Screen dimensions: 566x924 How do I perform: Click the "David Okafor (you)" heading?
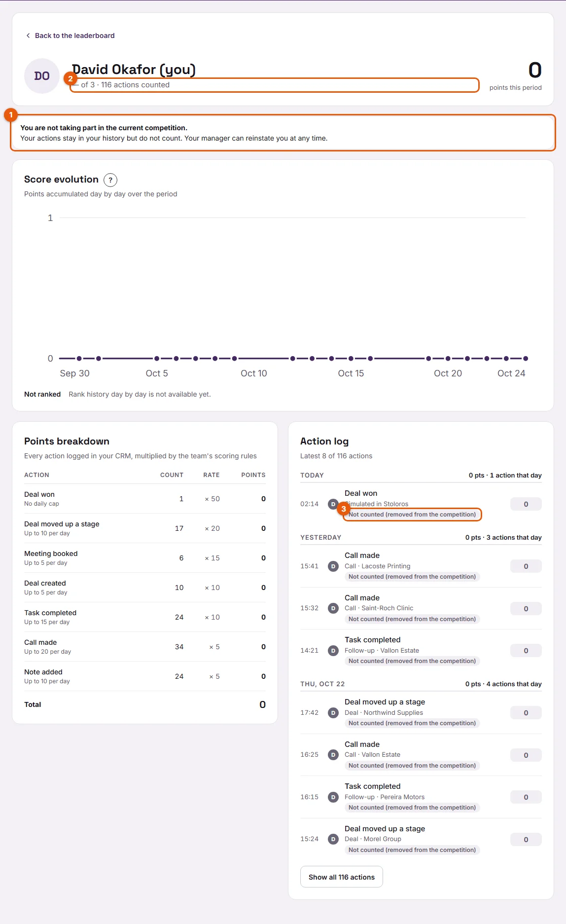pos(134,70)
